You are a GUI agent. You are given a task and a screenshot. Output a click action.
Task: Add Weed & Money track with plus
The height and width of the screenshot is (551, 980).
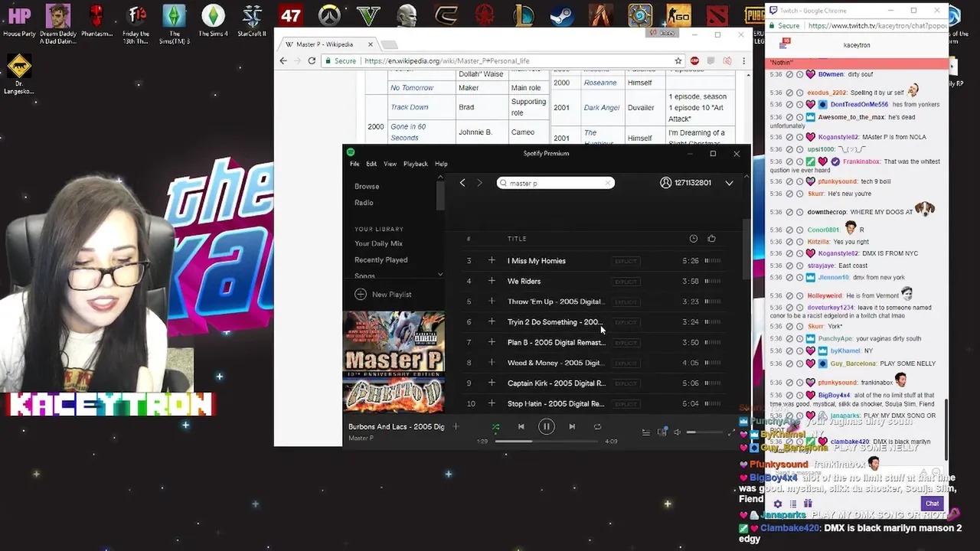[492, 363]
